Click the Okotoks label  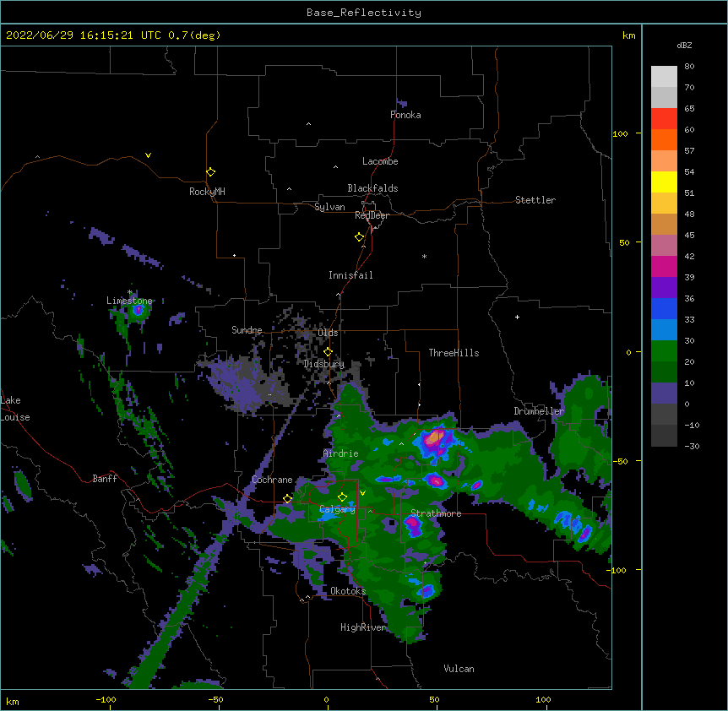348,591
